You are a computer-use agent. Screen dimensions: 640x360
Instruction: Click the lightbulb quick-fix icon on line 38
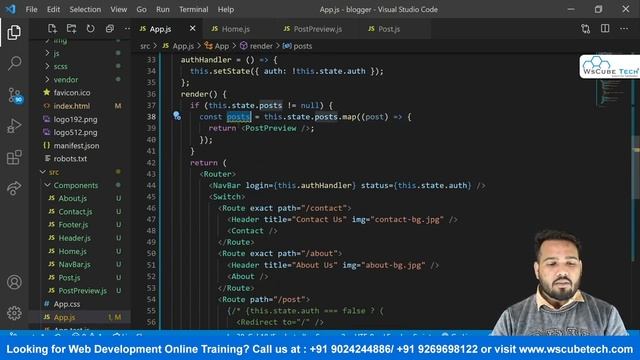[x=177, y=116]
